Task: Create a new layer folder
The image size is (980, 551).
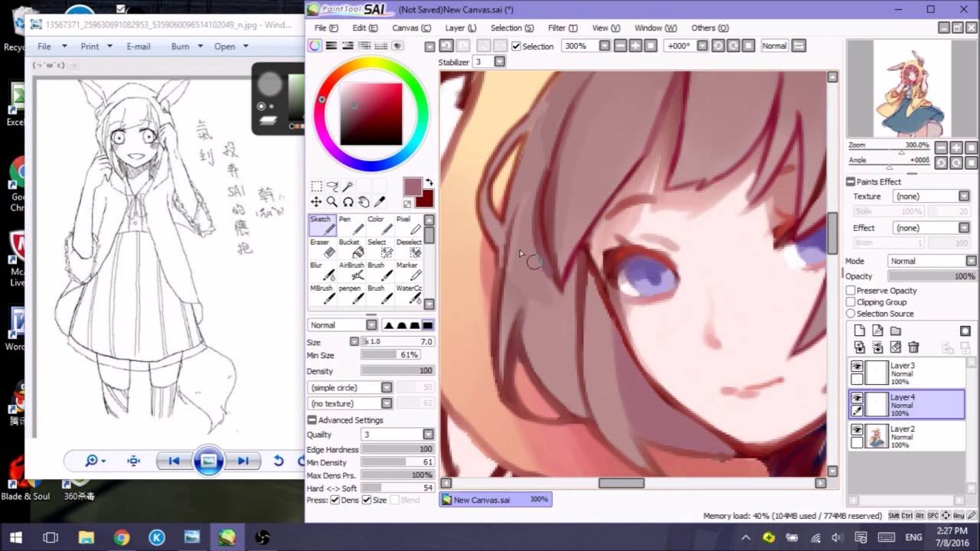Action: [896, 331]
